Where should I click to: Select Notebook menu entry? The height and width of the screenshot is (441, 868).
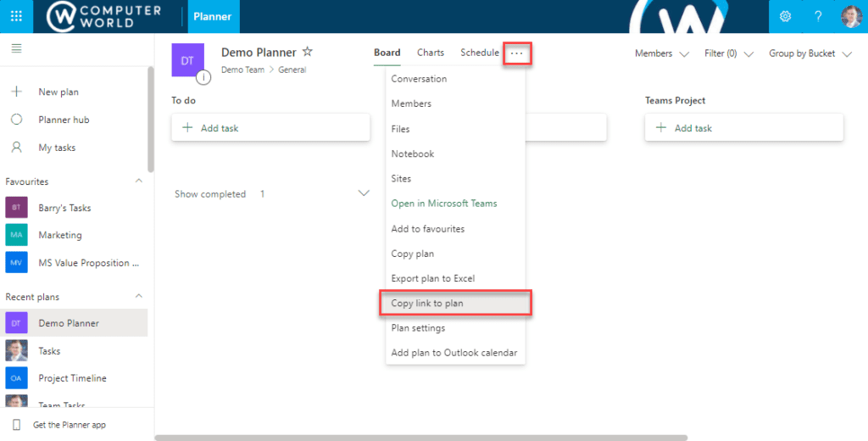(x=455, y=154)
